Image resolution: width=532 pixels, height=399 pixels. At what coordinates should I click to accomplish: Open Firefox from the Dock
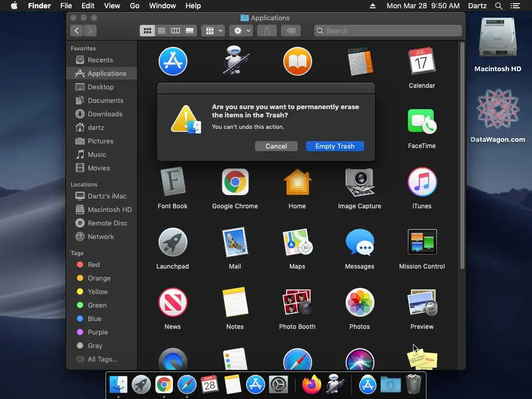pos(312,385)
